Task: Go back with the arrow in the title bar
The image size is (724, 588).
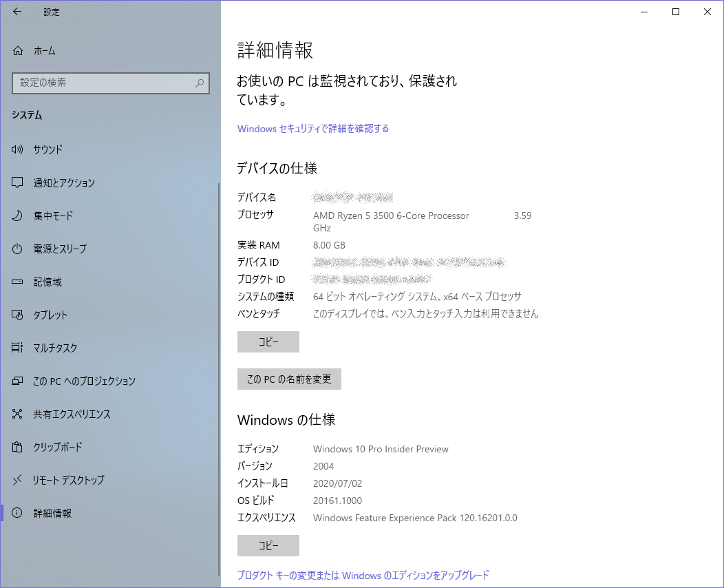Action: [x=17, y=12]
